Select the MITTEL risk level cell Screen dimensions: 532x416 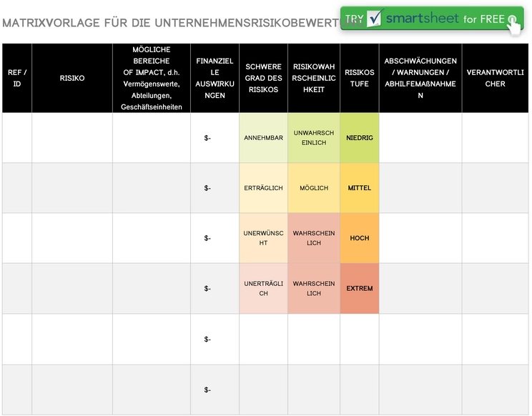pos(359,188)
